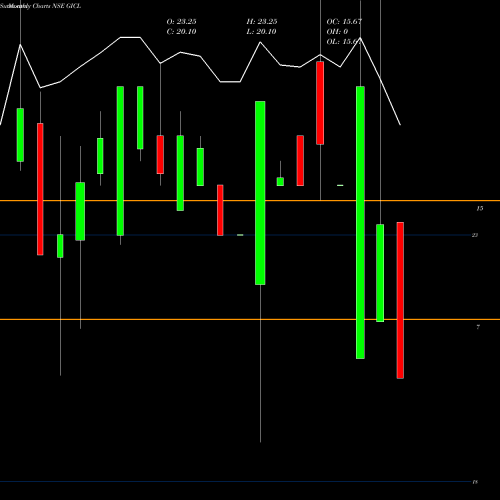Select the 'H: 23.25' high value
The image size is (500, 500).
(x=262, y=22)
